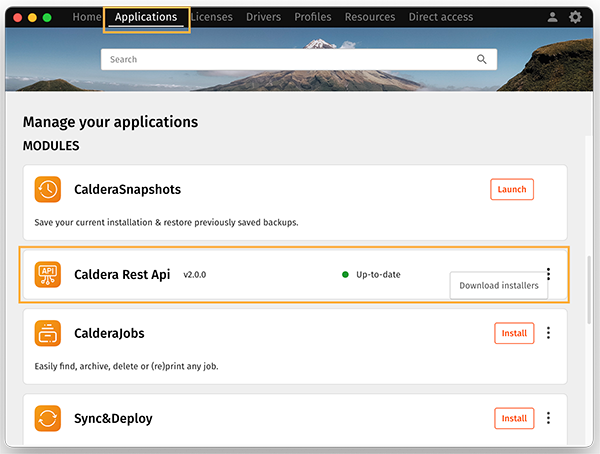Click the Caldera Rest Api icon
600x454 pixels.
tap(48, 274)
